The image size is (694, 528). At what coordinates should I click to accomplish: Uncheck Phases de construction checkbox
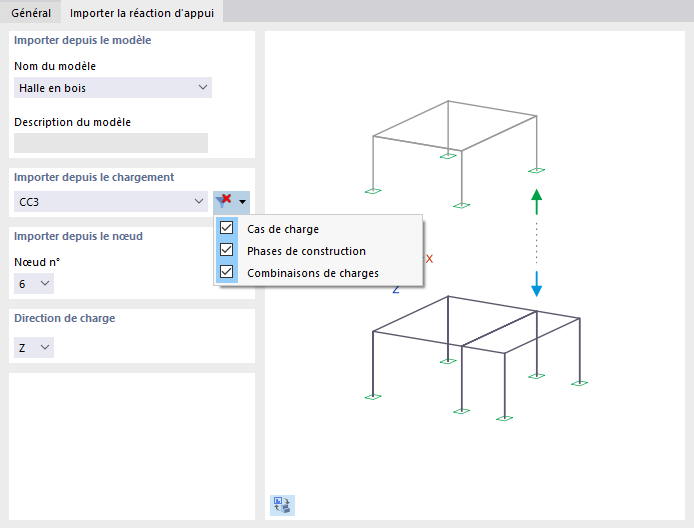click(227, 250)
